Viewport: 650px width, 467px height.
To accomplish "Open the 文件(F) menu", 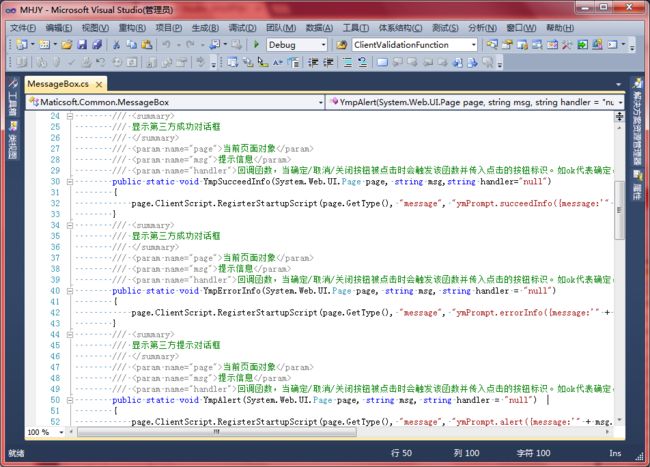I will 23,28.
